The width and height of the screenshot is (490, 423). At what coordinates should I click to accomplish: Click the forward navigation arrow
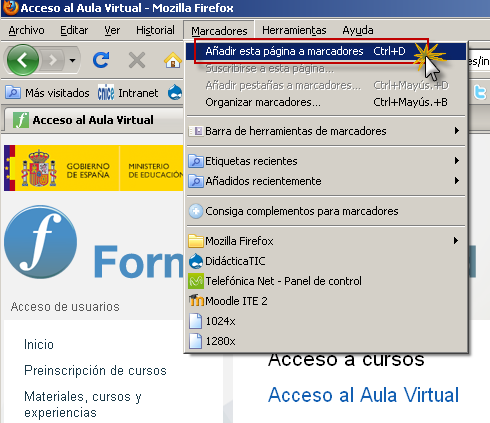click(x=52, y=60)
